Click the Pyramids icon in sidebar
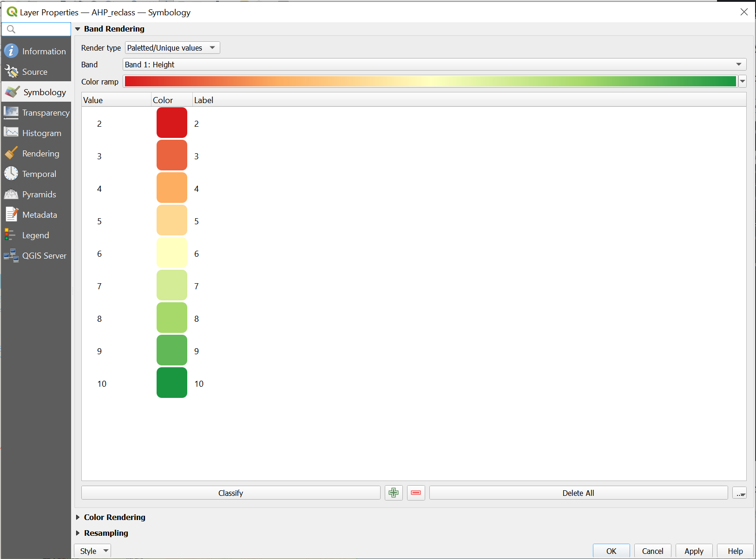Screen dimensions: 756x559 tap(11, 194)
